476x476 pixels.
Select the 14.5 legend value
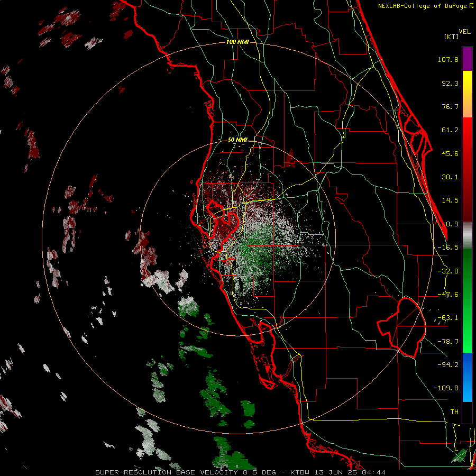coord(450,200)
